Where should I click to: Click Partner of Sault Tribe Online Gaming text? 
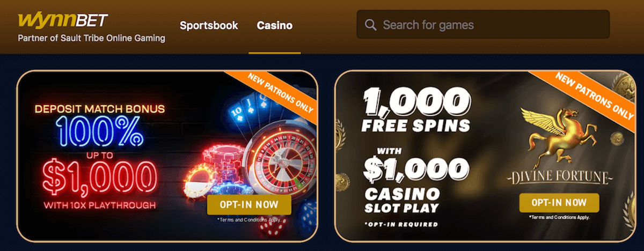point(92,39)
